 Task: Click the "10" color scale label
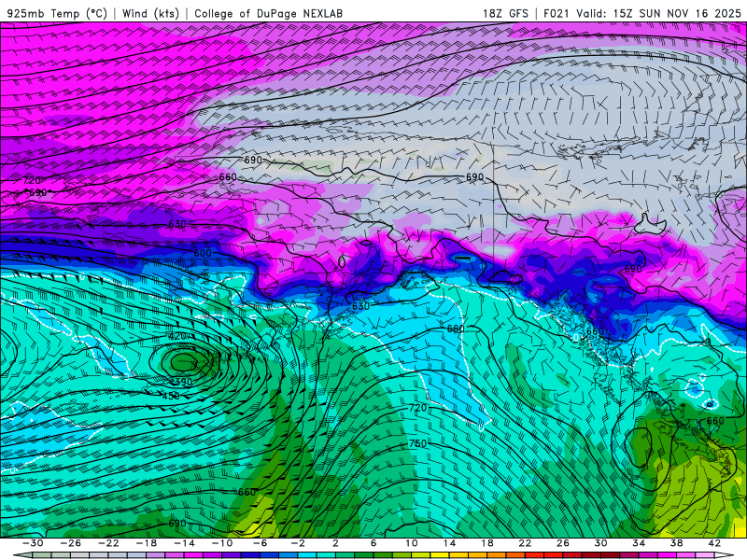[412, 543]
